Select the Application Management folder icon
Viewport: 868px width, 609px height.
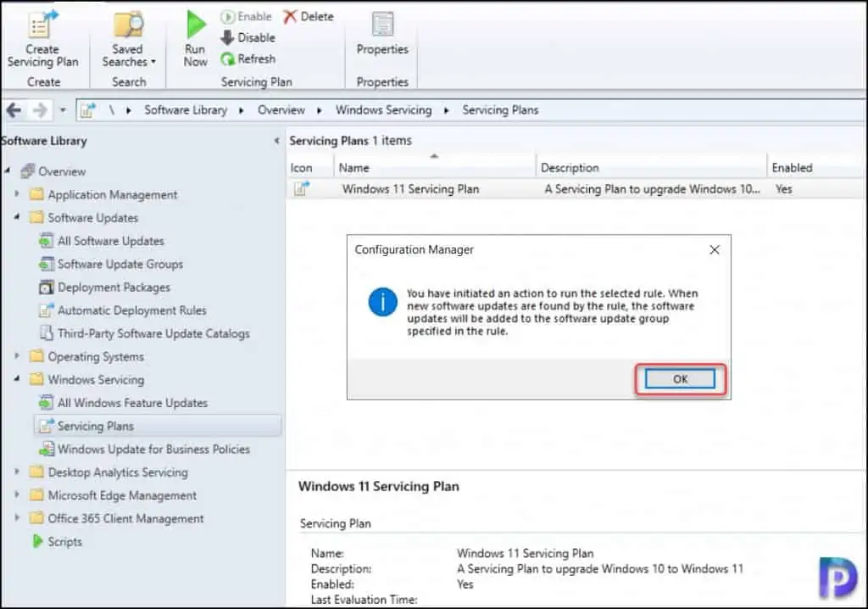coord(36,194)
